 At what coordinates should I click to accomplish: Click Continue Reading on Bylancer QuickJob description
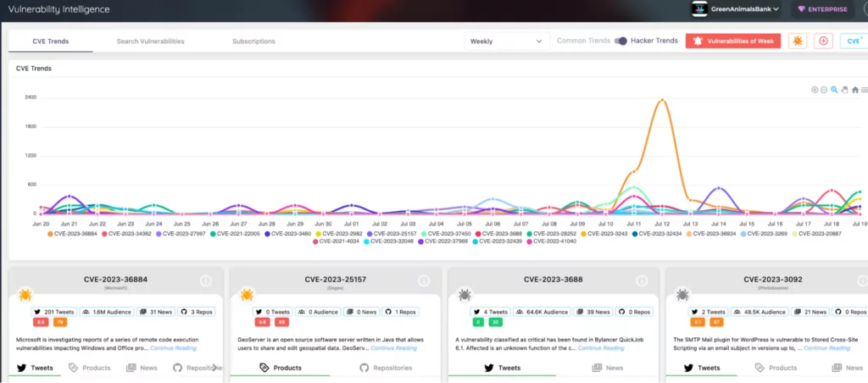point(601,349)
